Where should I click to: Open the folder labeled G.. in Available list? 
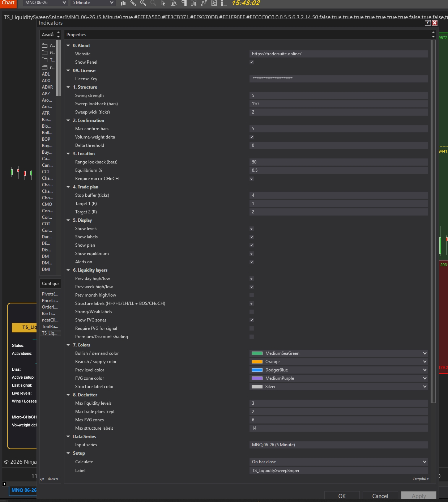tap(48, 53)
